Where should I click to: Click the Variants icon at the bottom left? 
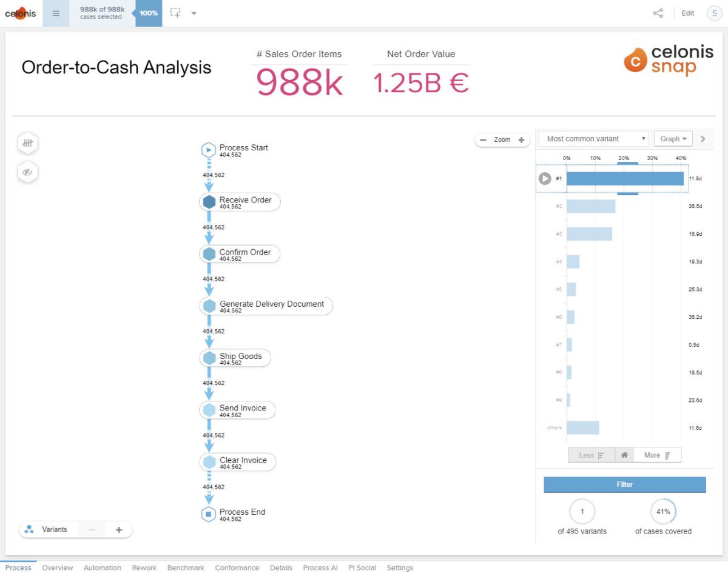pos(29,529)
